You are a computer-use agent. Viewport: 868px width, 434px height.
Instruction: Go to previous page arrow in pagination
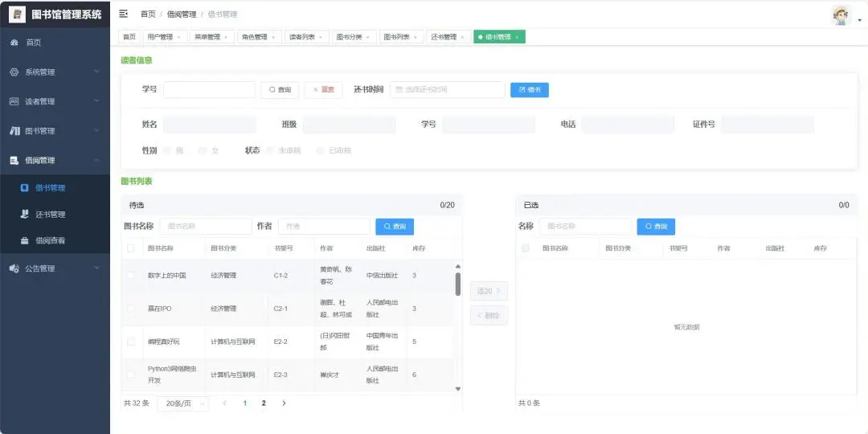(x=225, y=403)
